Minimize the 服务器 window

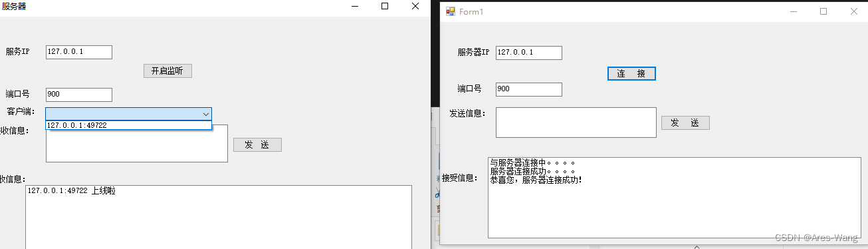point(354,6)
